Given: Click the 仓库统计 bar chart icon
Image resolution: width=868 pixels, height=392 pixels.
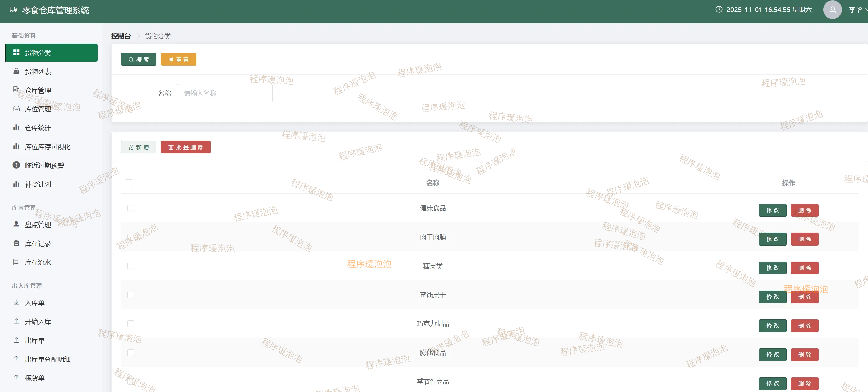Looking at the screenshot, I should (16, 128).
